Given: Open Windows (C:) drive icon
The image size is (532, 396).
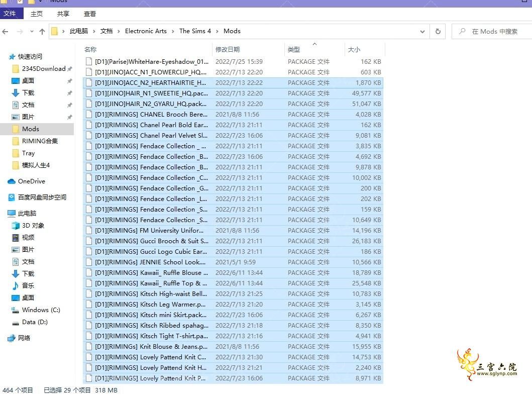Looking at the screenshot, I should [x=15, y=310].
